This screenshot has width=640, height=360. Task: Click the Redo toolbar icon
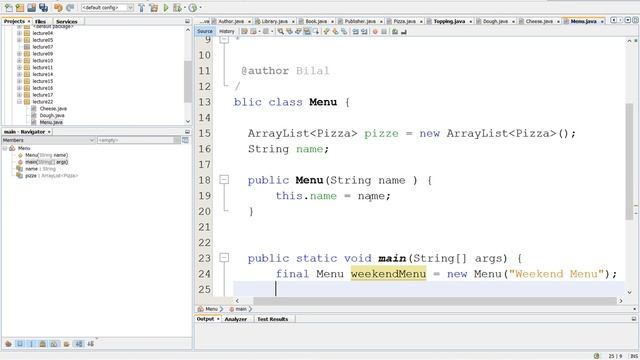click(x=70, y=7)
